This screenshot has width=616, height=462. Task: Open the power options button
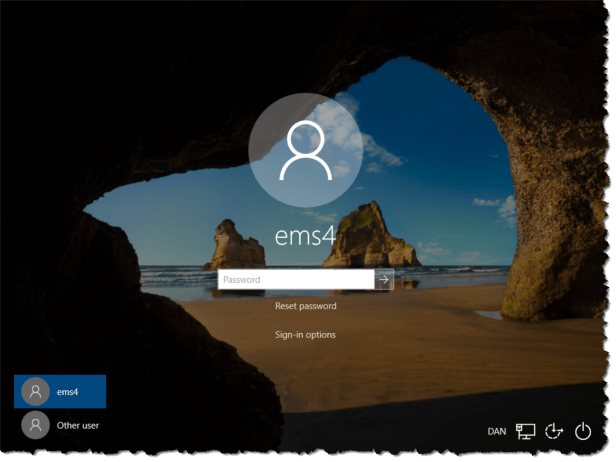point(583,431)
